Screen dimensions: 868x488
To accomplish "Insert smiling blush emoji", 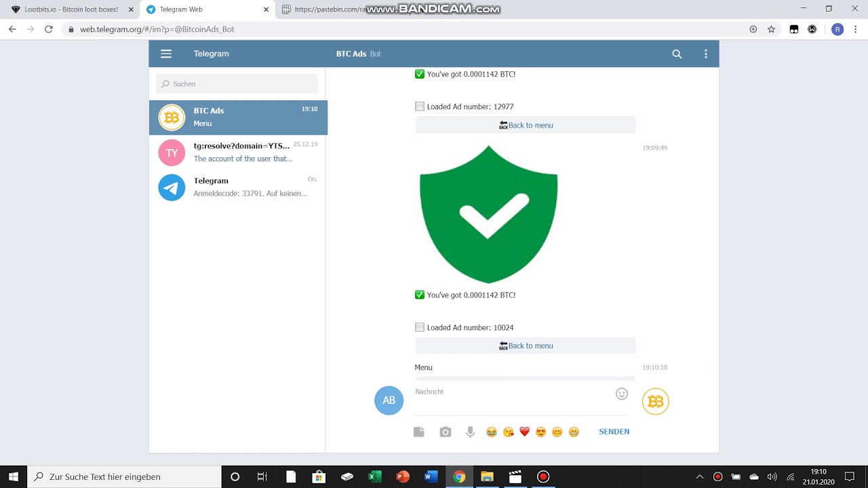I will click(557, 432).
